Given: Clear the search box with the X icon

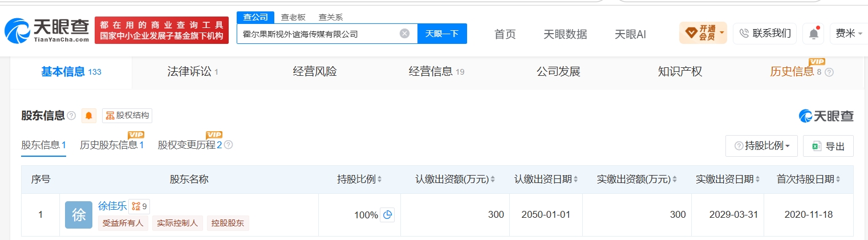Looking at the screenshot, I should (x=404, y=34).
